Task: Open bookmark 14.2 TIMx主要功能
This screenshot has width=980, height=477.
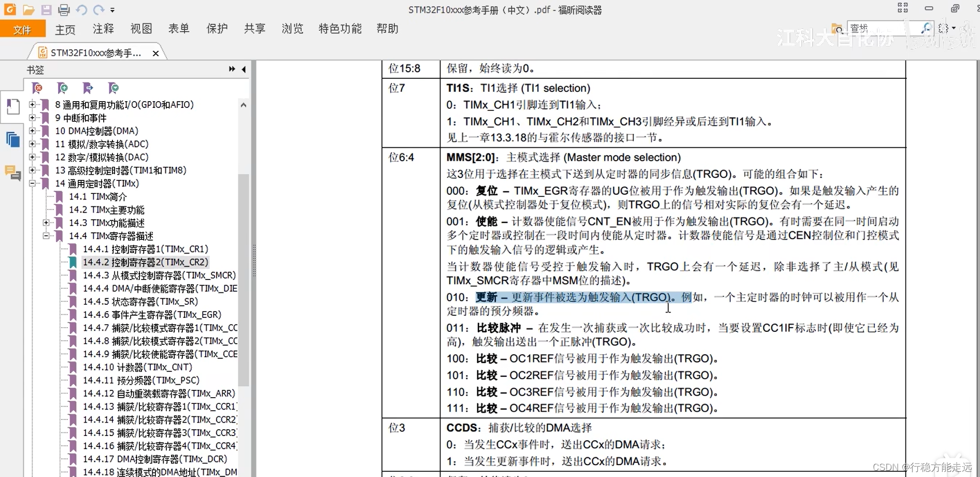Action: click(x=107, y=209)
